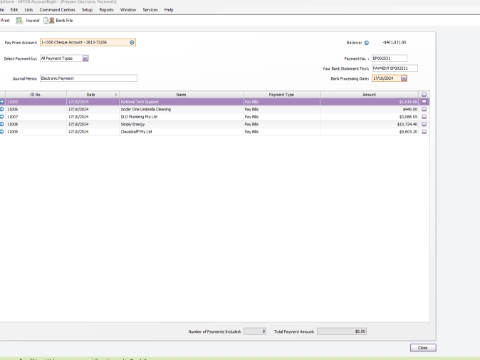Viewport: 480px width, 360px height.
Task: Click ID number 11007 cell
Action: [36, 117]
